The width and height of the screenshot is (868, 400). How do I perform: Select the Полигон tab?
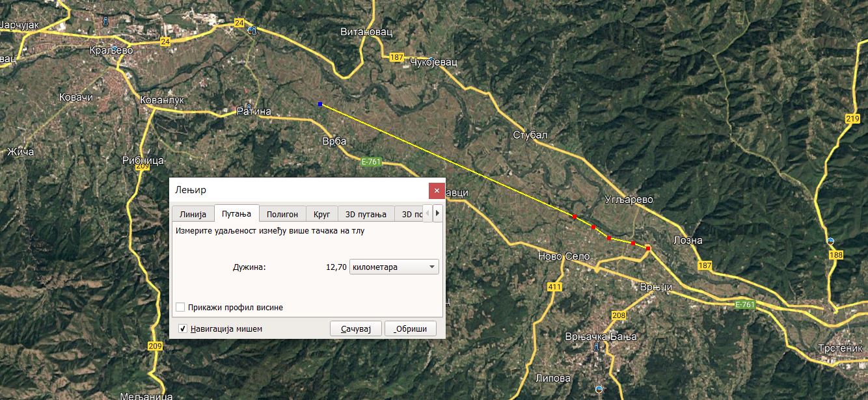click(x=282, y=214)
